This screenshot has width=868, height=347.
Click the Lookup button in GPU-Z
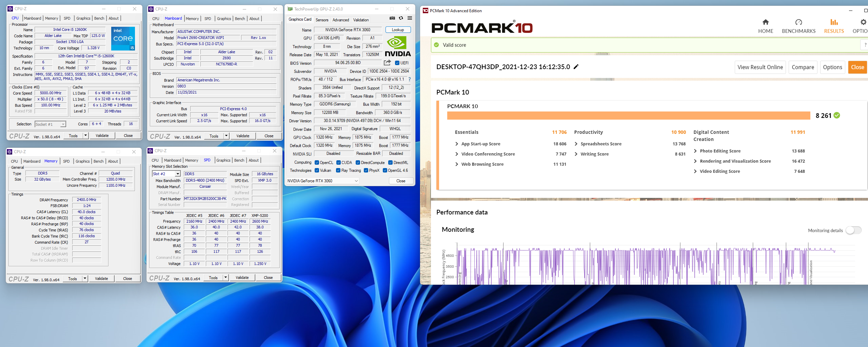398,30
